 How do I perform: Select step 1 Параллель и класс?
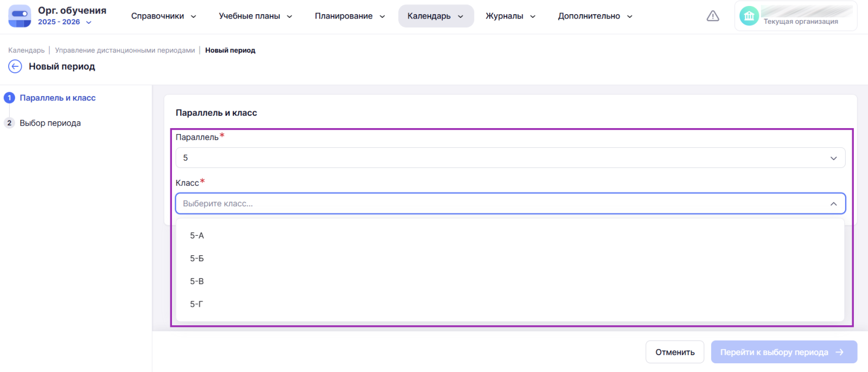click(50, 98)
